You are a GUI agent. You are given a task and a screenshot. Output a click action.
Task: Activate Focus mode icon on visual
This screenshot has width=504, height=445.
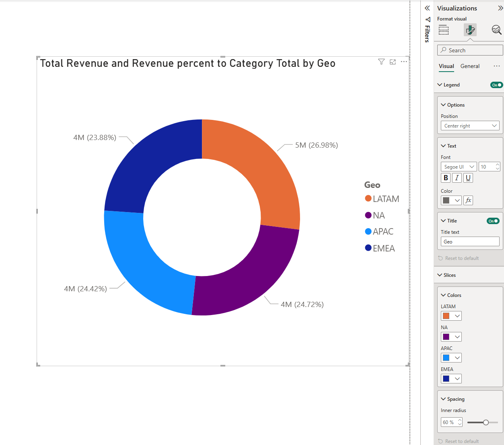[393, 62]
